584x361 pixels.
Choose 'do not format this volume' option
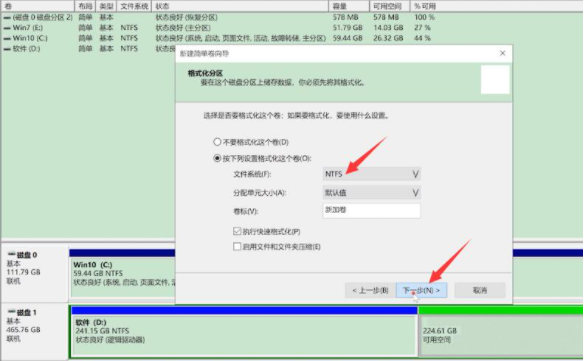(x=217, y=142)
